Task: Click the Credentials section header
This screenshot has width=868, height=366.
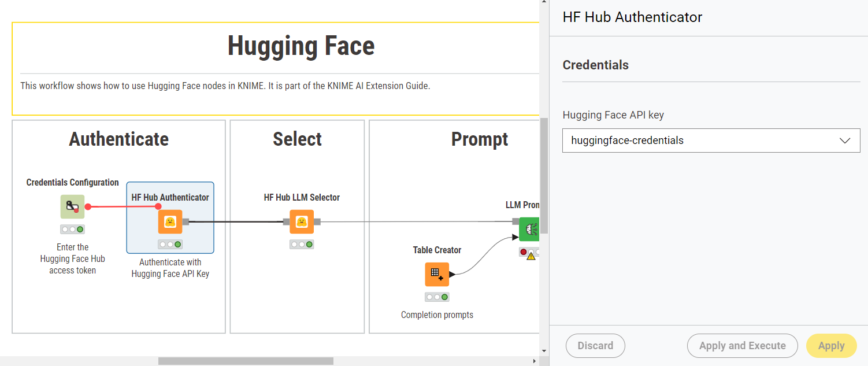Action: click(x=595, y=65)
